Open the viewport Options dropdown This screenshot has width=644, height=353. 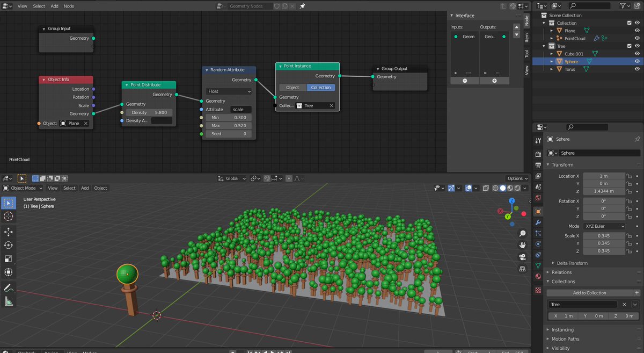517,178
